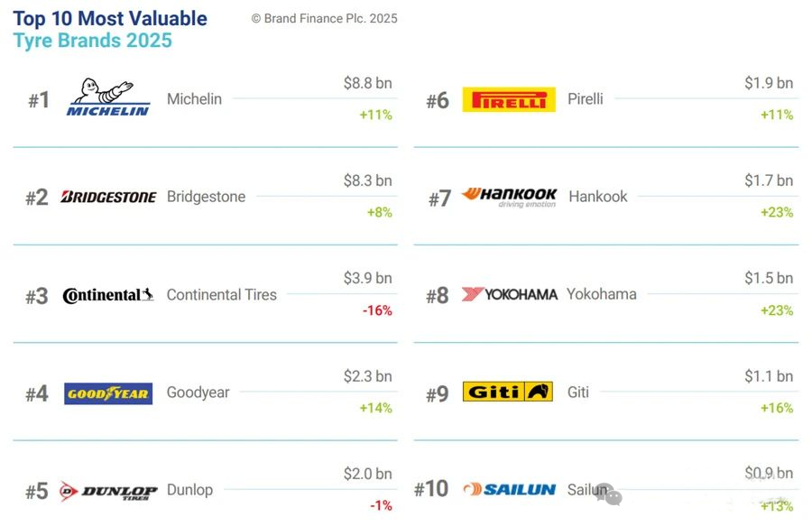The height and width of the screenshot is (526, 812).
Task: Click the yellow Pirelli logo
Action: [x=509, y=99]
